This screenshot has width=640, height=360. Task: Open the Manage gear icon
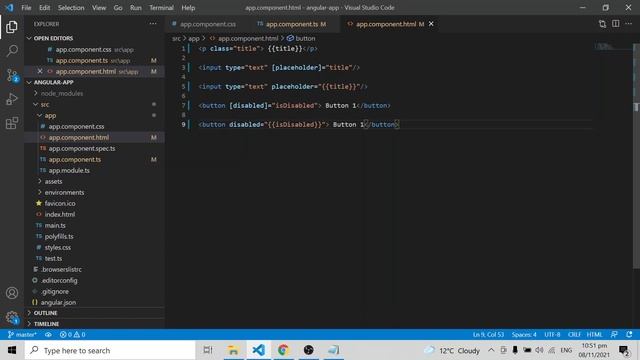pyautogui.click(x=12, y=317)
